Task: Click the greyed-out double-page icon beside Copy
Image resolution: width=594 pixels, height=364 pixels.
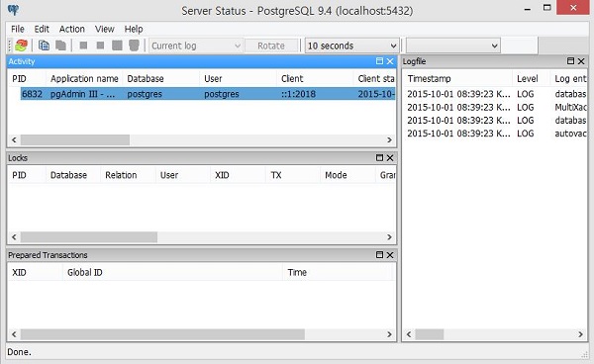Action: (x=60, y=45)
